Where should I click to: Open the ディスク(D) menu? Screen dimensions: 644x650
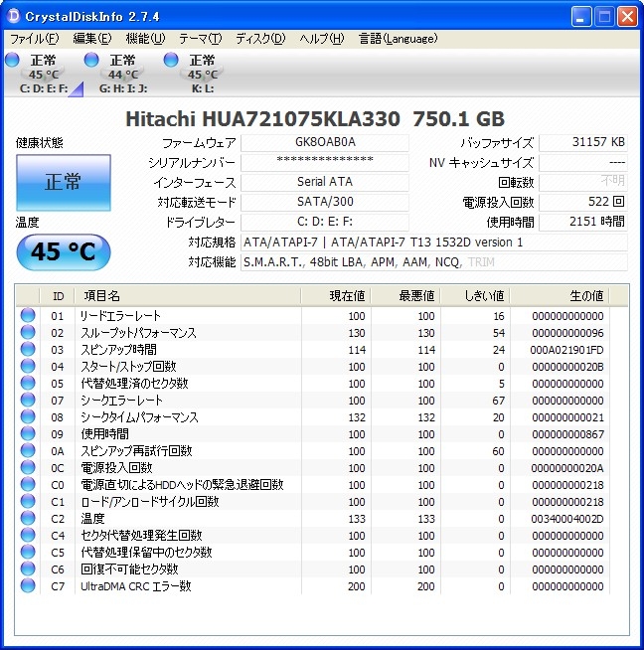click(x=260, y=39)
